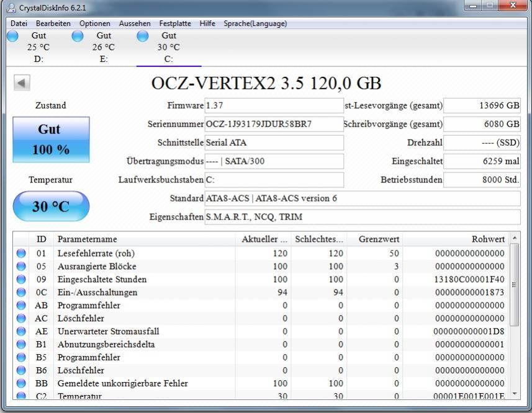Screen dimensions: 532x413
Task: Click the CrystalDiskInfo title bar icon
Action: coord(11,7)
